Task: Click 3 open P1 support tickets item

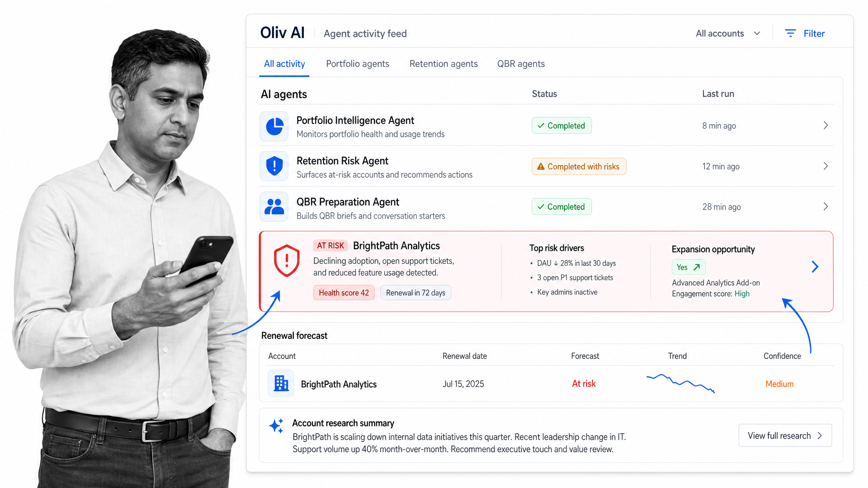Action: 575,277
